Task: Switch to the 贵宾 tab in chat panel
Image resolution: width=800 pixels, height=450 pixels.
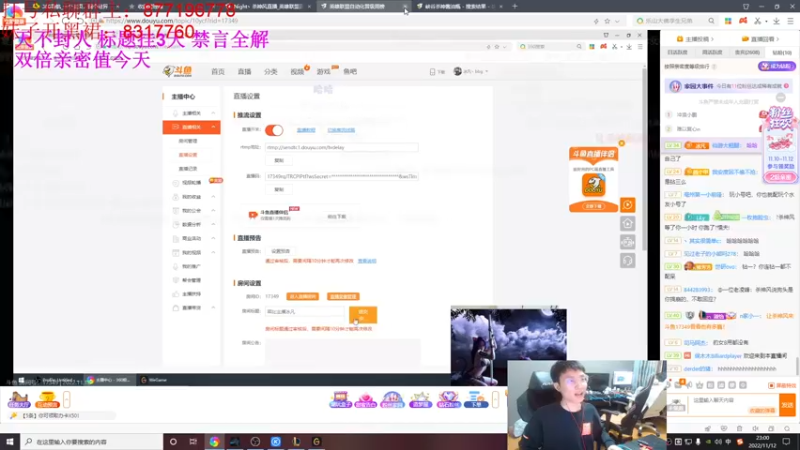Action: click(x=747, y=53)
